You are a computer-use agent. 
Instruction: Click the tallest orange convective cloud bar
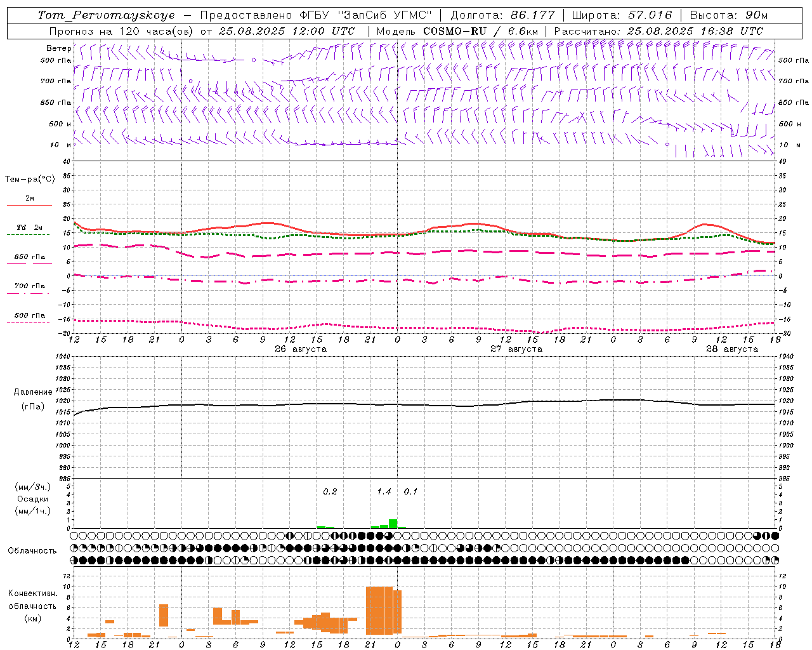[x=379, y=611]
